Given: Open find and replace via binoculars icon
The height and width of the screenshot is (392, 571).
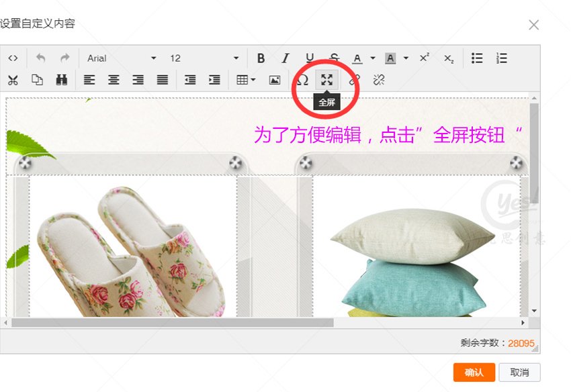Looking at the screenshot, I should tap(60, 80).
